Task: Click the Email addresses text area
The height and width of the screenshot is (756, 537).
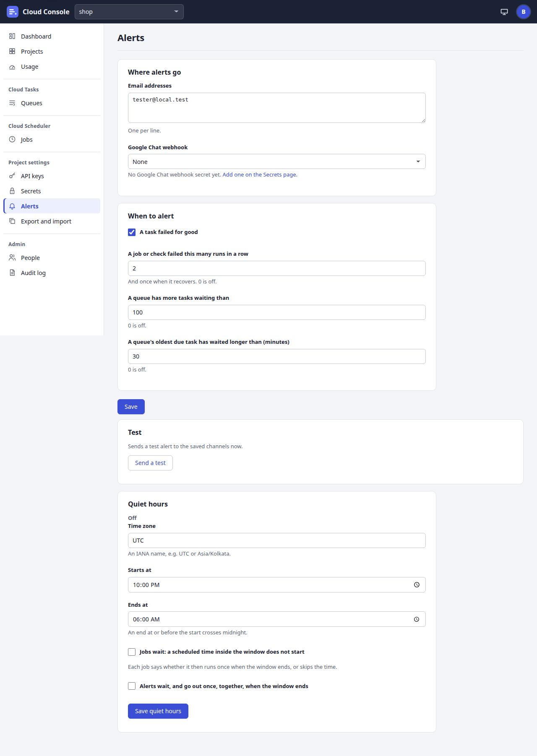Action: pos(277,108)
